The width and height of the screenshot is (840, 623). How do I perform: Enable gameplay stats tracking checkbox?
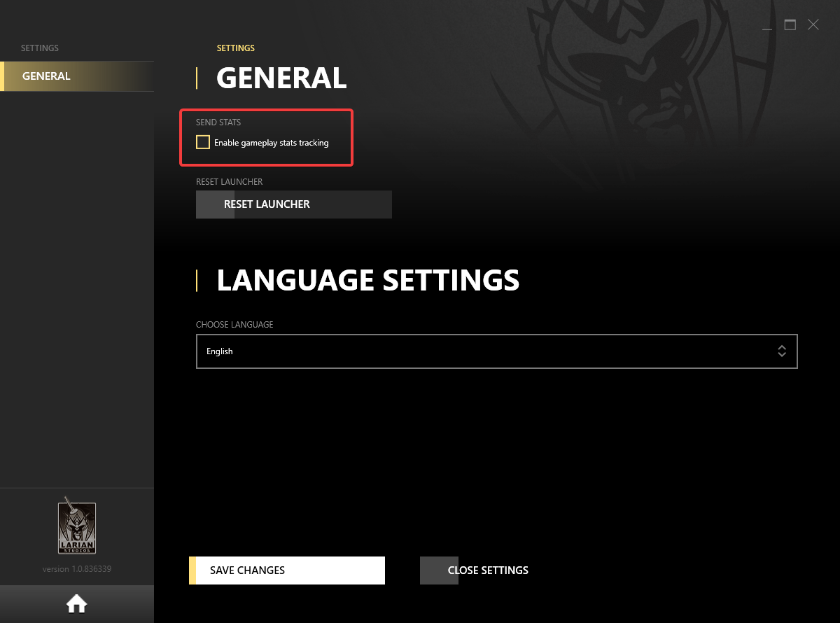coord(203,142)
